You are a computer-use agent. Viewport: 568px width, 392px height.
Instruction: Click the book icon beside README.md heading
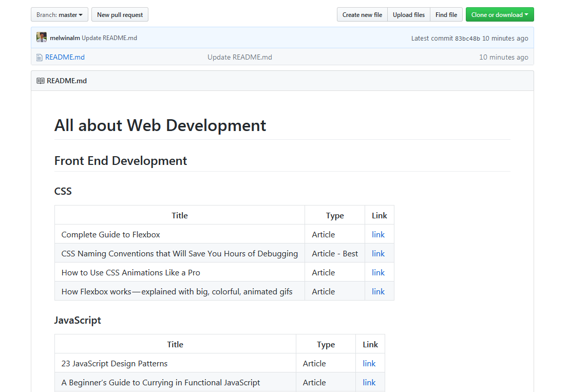pos(40,81)
